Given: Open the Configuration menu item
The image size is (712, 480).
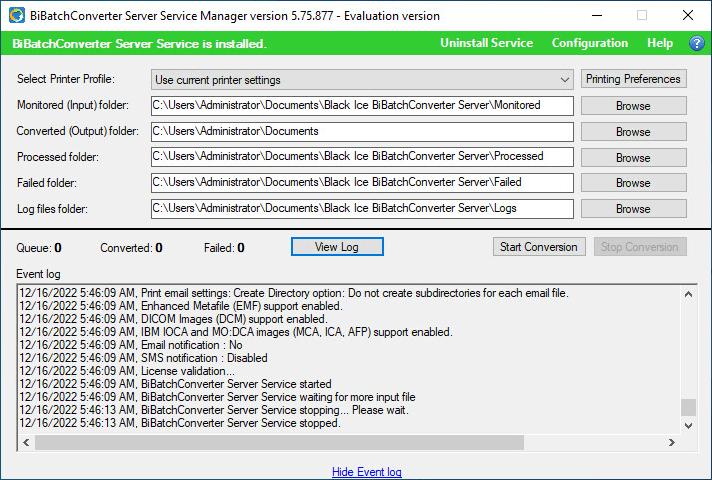Looking at the screenshot, I should (x=589, y=43).
